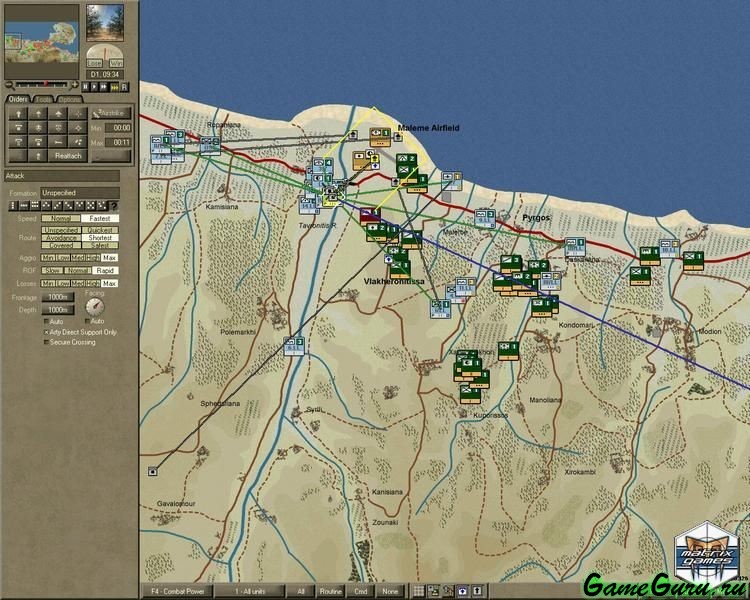Run the game at fast speed
750x600 pixels.
(103, 87)
